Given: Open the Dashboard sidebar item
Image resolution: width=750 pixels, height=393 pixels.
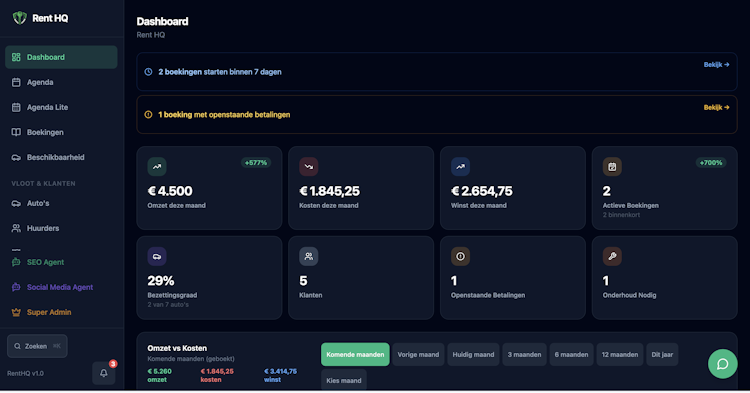Looking at the screenshot, I should (61, 57).
